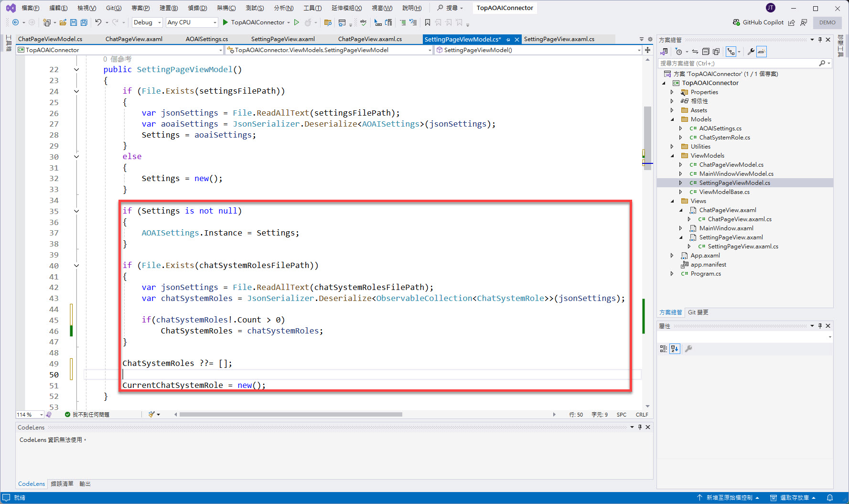This screenshot has width=849, height=504.
Task: Select MainWindowViewModel.cs in Solution Explorer
Action: click(x=736, y=174)
